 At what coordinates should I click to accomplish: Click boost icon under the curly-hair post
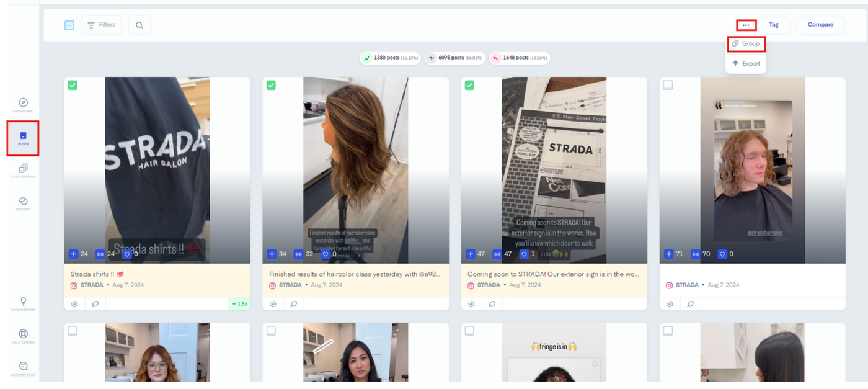coord(670,304)
